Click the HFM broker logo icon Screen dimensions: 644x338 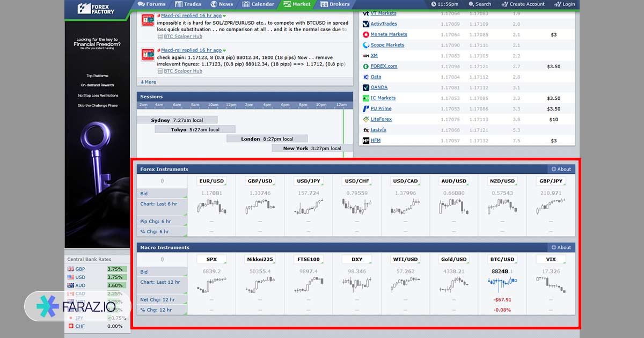pyautogui.click(x=366, y=141)
